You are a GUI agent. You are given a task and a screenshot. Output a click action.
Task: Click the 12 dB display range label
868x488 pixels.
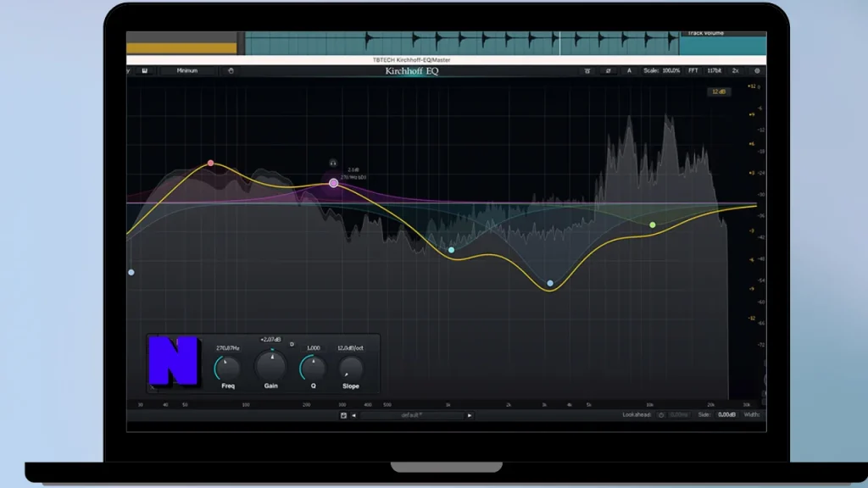tap(719, 91)
